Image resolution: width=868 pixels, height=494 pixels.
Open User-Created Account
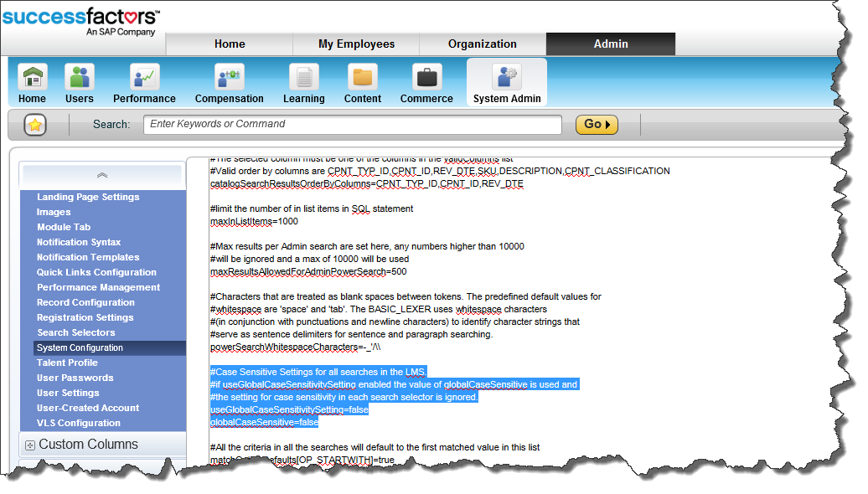(88, 408)
